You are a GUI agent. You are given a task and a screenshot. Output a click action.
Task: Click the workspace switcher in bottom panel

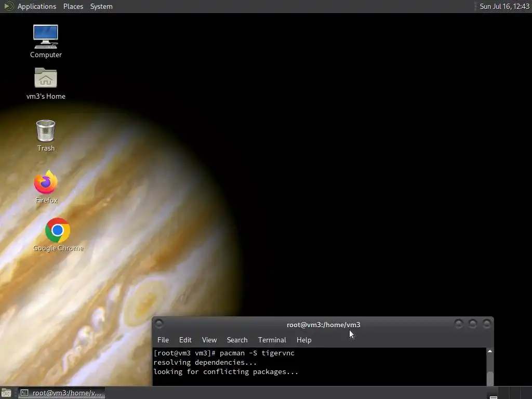point(509,393)
